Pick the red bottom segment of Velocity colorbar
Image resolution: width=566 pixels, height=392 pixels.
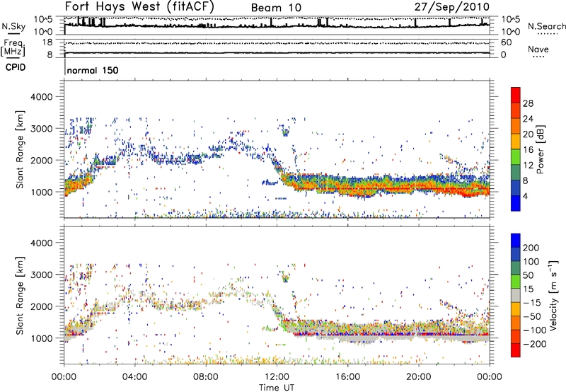point(516,350)
